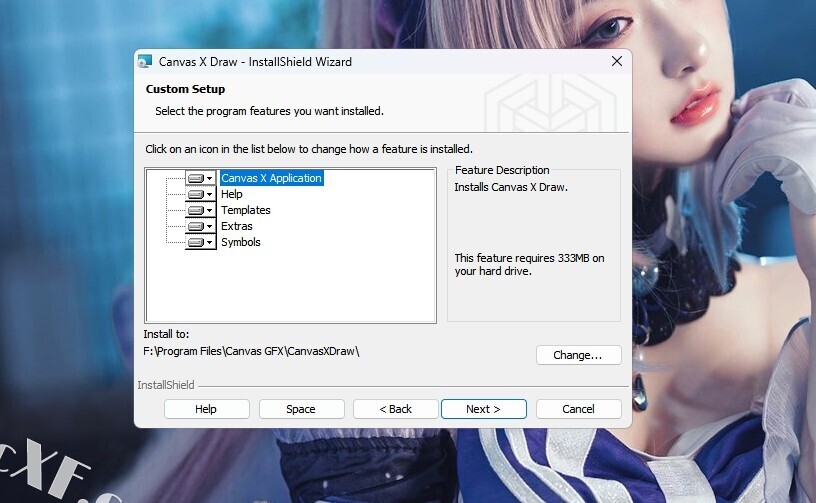
Task: Proceed with the Next button
Action: [x=483, y=409]
